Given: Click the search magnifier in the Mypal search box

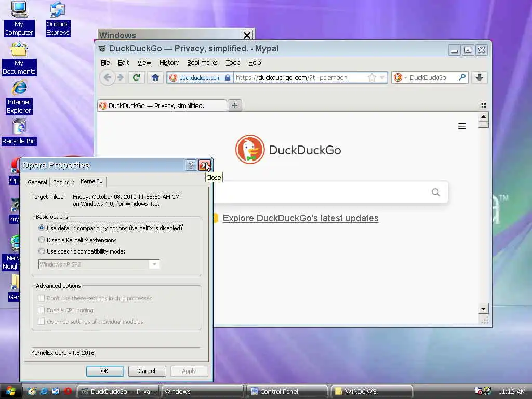Looking at the screenshot, I should tap(462, 77).
